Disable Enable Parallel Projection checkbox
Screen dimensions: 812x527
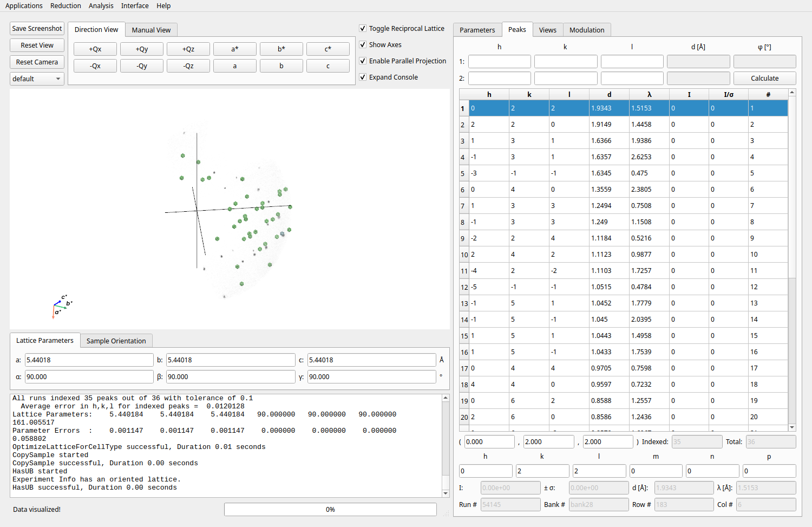tap(363, 61)
